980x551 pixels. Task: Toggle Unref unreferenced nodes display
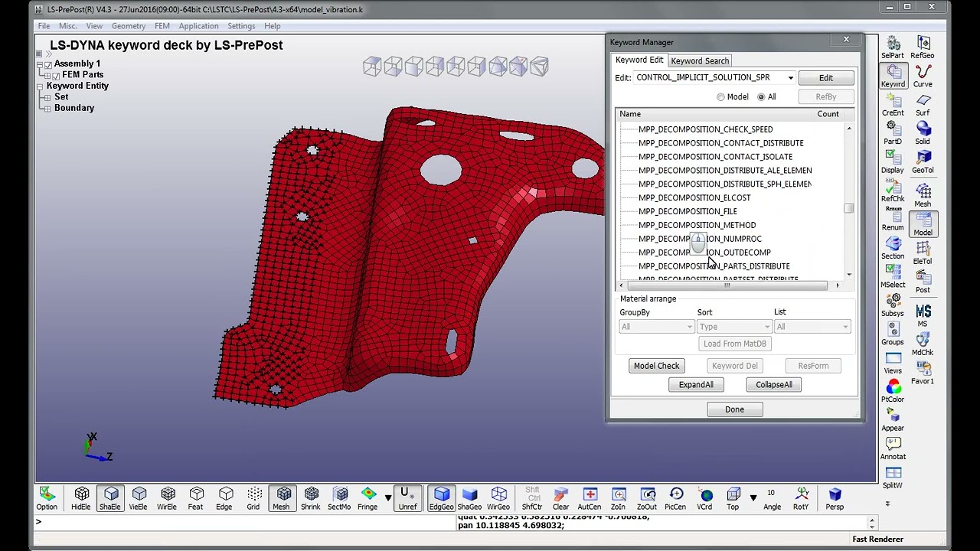coord(407,498)
